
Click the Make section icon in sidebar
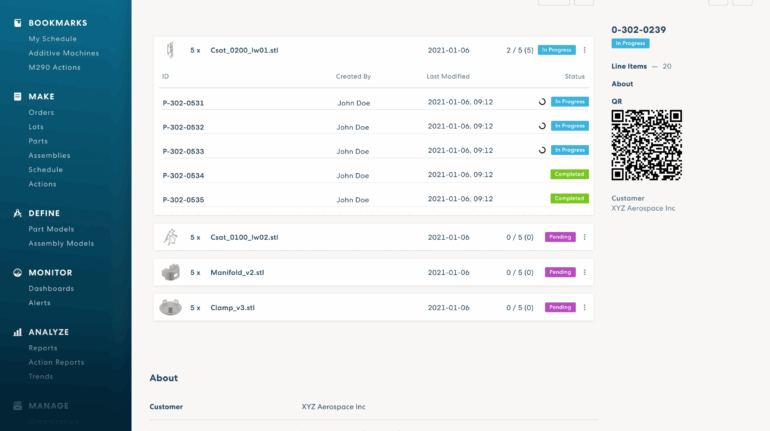pos(17,97)
